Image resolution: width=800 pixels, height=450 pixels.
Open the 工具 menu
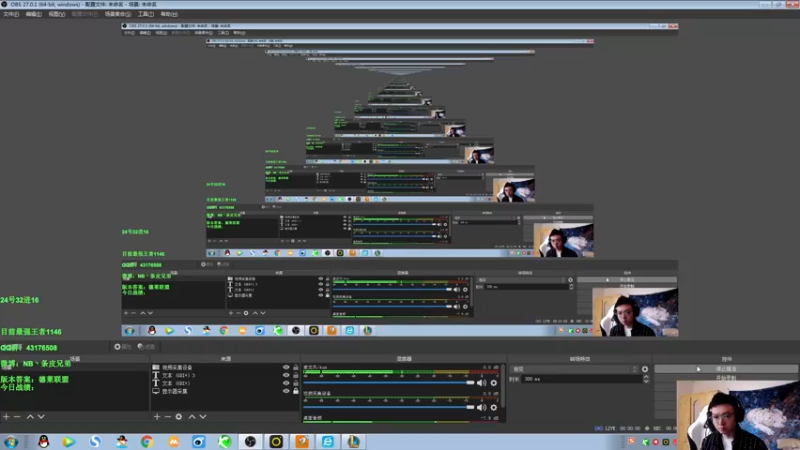click(x=145, y=14)
